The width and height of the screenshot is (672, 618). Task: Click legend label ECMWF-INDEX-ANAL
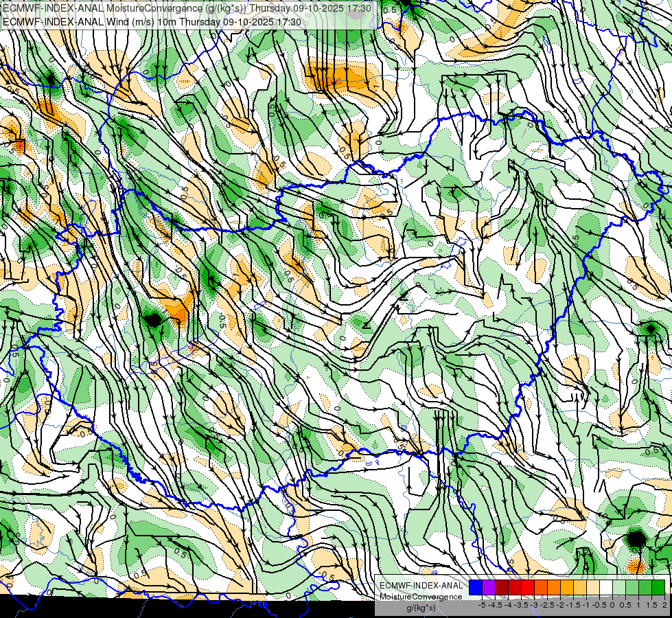pyautogui.click(x=421, y=586)
